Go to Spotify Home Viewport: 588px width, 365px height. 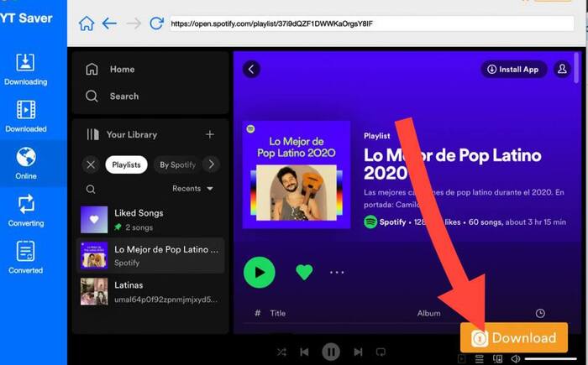tap(110, 70)
